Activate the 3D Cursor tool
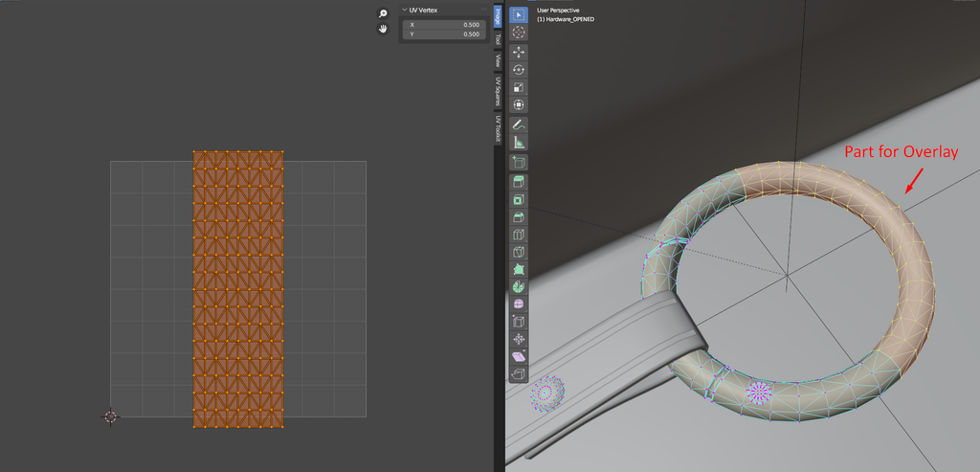This screenshot has width=980, height=472. (x=519, y=33)
